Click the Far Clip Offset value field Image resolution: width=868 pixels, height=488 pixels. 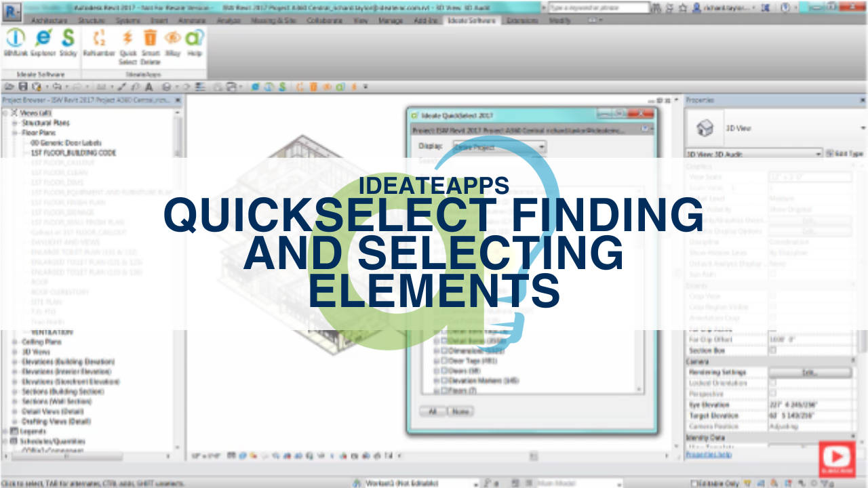coord(810,340)
